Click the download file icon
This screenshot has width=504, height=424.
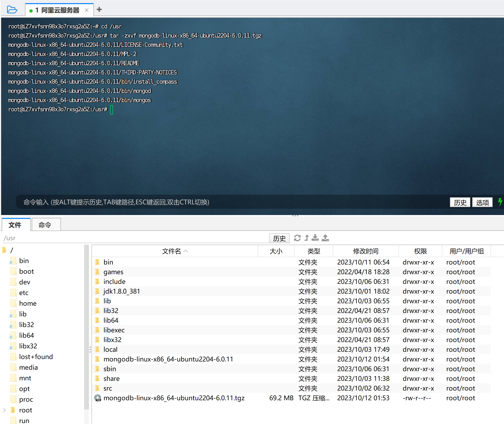click(315, 238)
